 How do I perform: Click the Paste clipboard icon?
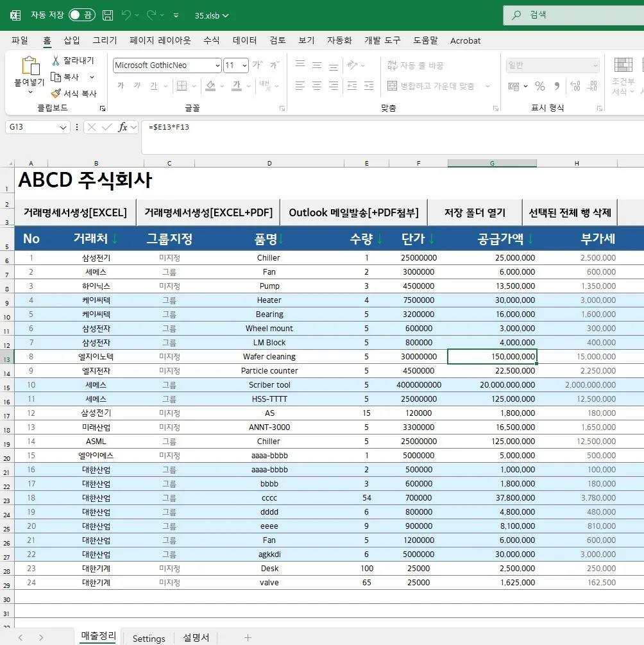(x=30, y=66)
